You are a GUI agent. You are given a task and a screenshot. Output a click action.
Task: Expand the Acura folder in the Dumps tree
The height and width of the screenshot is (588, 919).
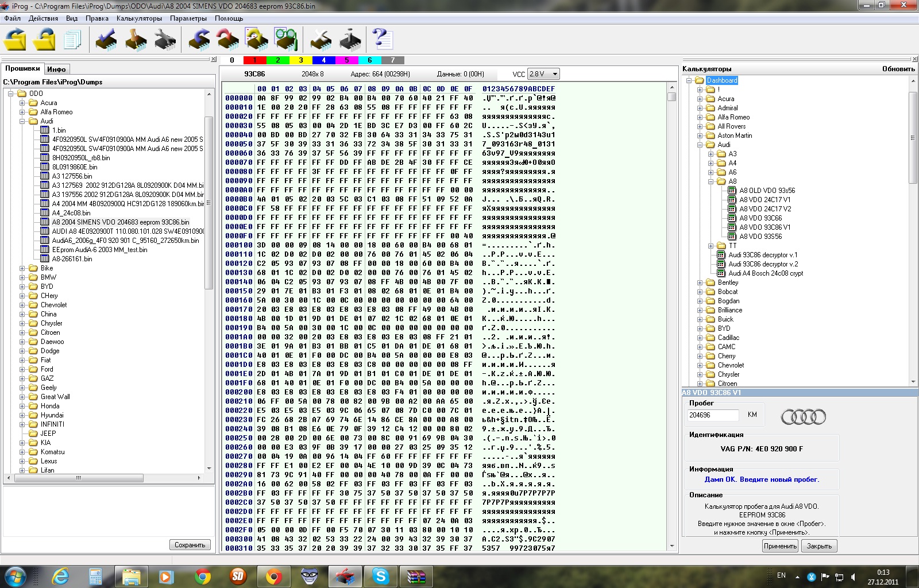(x=22, y=103)
